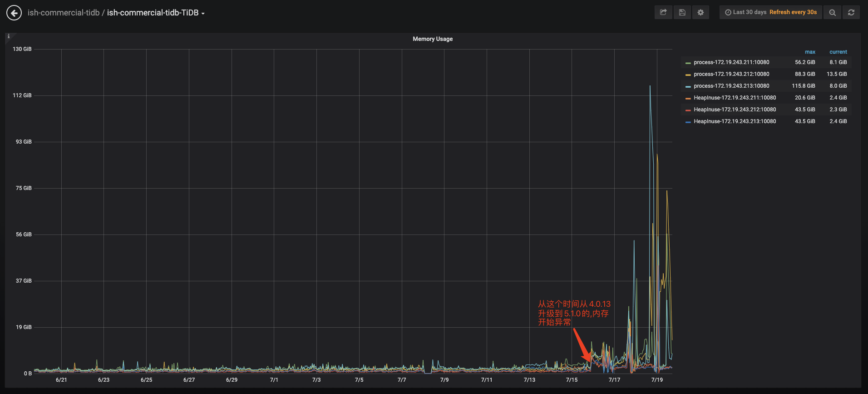Pick color for HeapInuse-172.19.243.213 blue swatch
This screenshot has width=868, height=394.
[x=688, y=122]
